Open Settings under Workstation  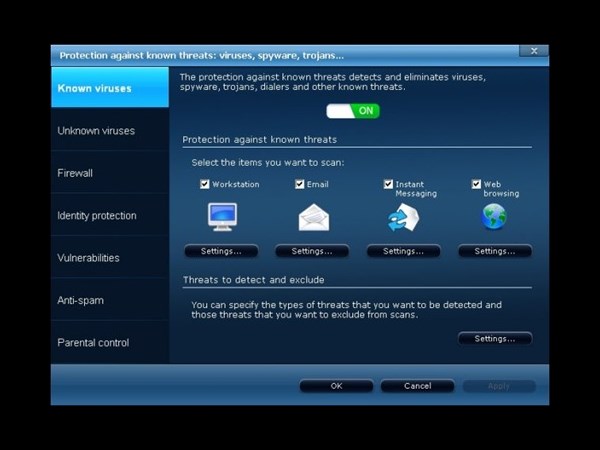tap(221, 251)
